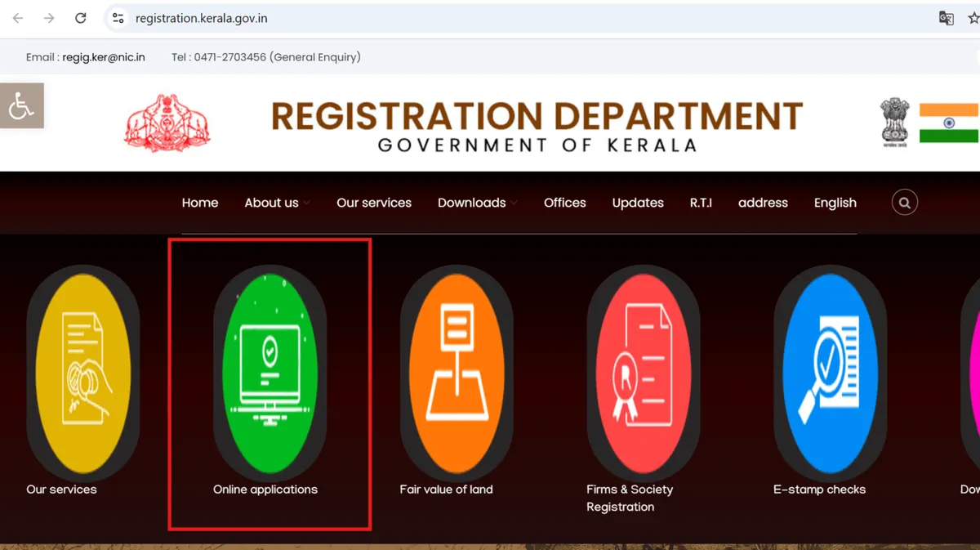Expand the Downloads dropdown menu

coord(477,203)
